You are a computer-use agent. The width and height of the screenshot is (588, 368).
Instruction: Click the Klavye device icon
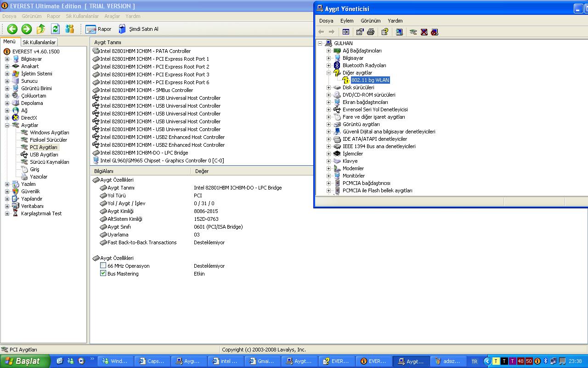point(337,161)
